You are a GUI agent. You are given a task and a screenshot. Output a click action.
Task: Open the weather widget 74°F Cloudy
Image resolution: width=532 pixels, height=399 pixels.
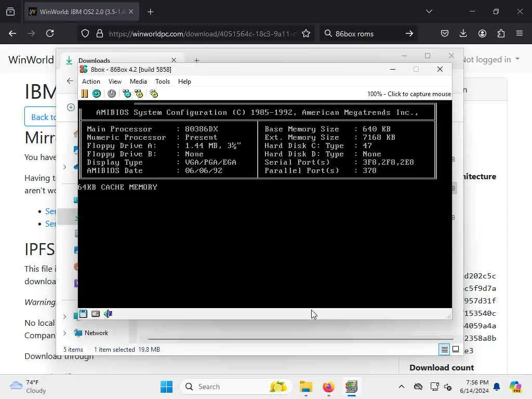click(x=28, y=387)
